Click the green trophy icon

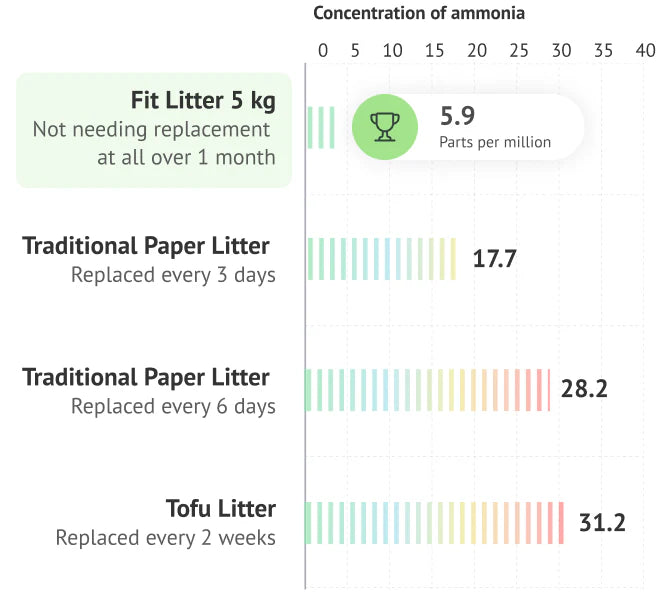[385, 127]
